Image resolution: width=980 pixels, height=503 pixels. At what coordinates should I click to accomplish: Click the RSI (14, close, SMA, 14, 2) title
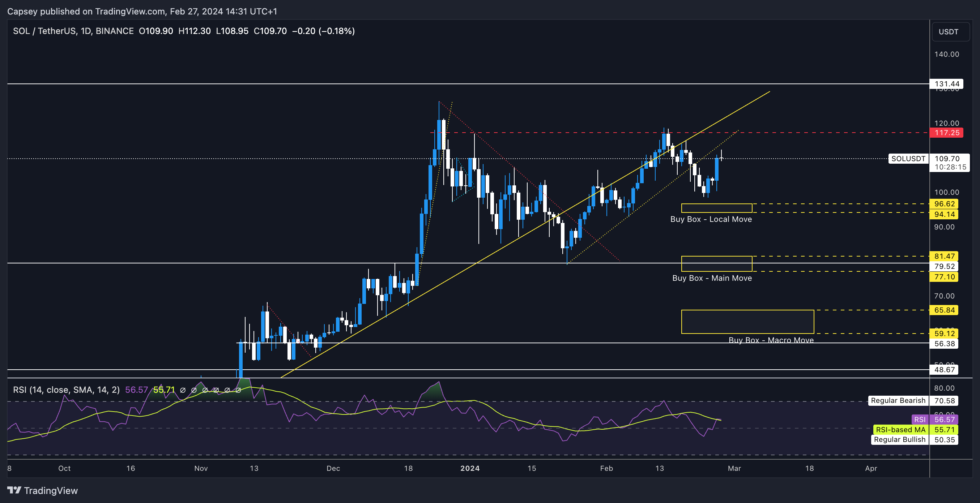[66, 390]
